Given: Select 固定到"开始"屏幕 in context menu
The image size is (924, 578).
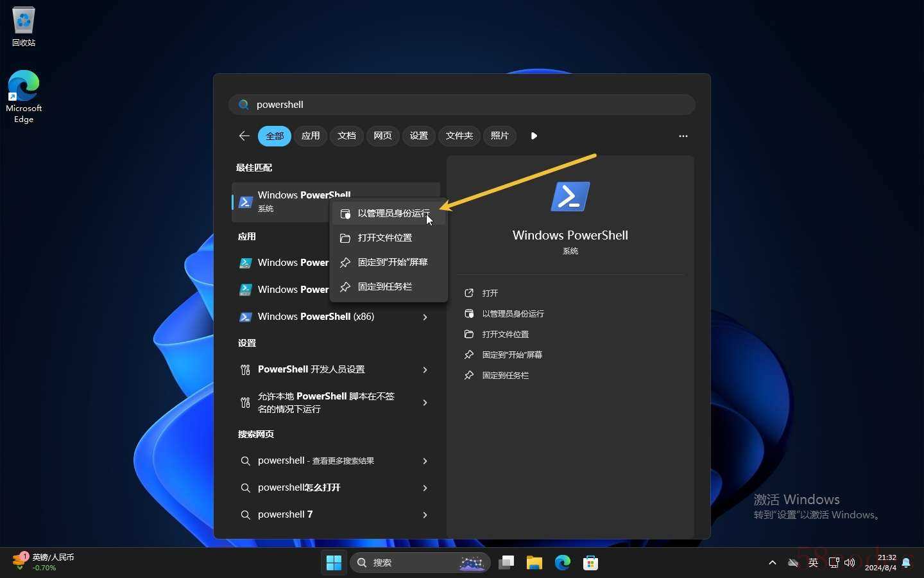Looking at the screenshot, I should coord(389,262).
